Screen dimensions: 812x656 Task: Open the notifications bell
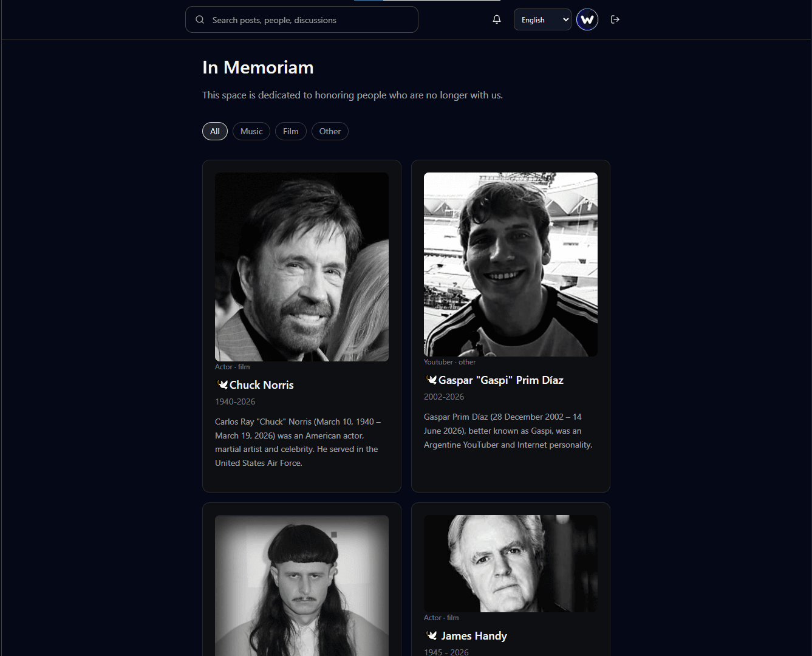click(497, 19)
